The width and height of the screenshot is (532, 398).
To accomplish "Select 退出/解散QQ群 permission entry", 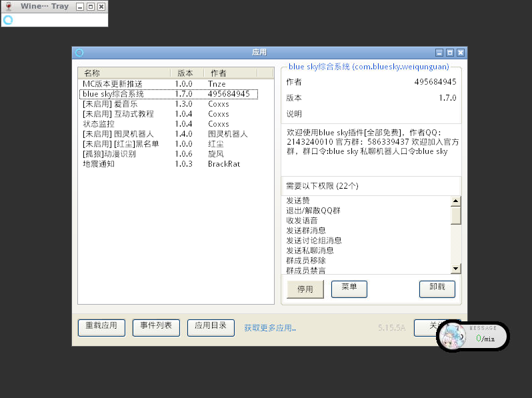I will click(x=313, y=211).
